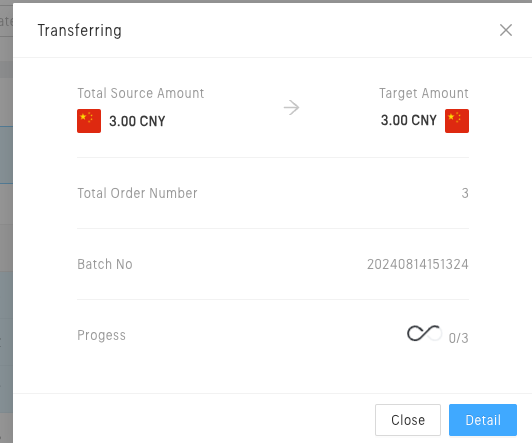Click the target 3.00 CNY amount
The height and width of the screenshot is (443, 532).
pos(408,120)
